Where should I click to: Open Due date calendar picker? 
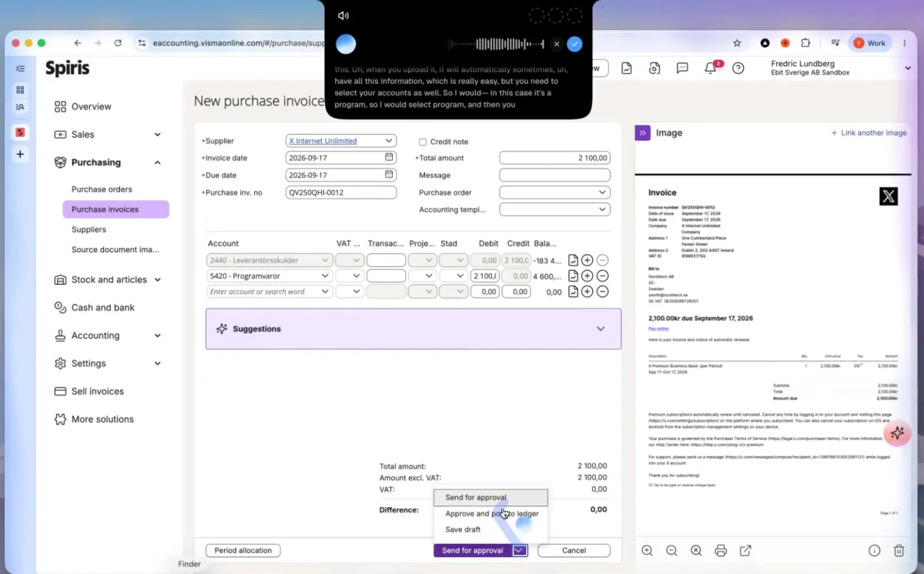click(389, 175)
